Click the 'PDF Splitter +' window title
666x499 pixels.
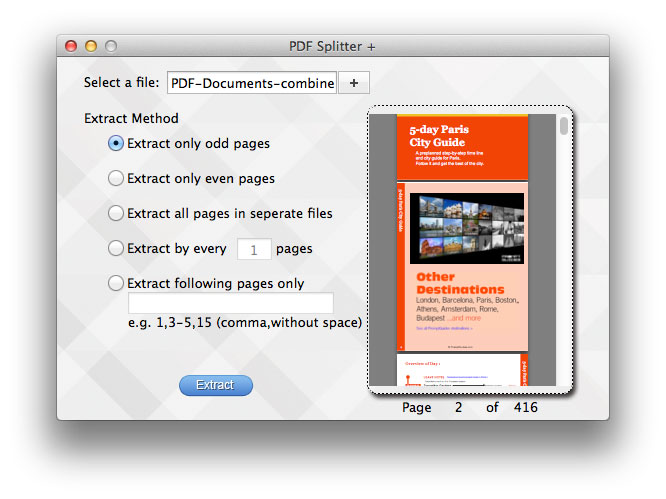tap(332, 46)
